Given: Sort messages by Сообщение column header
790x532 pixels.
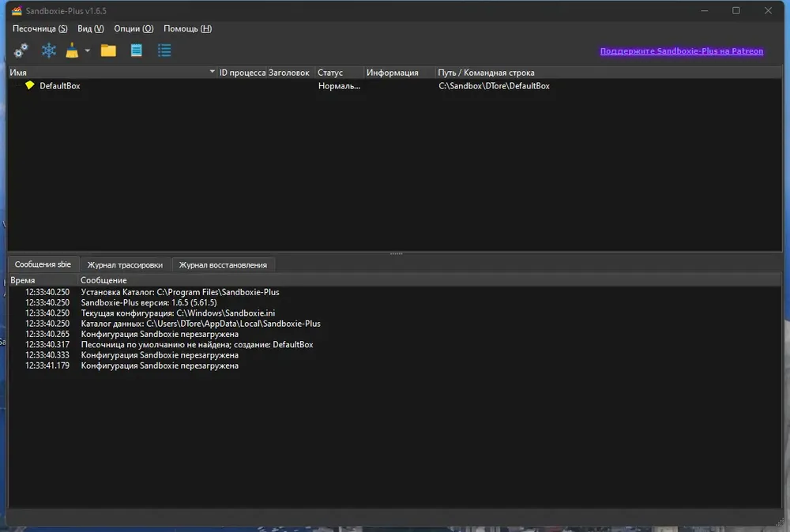Looking at the screenshot, I should [431, 280].
